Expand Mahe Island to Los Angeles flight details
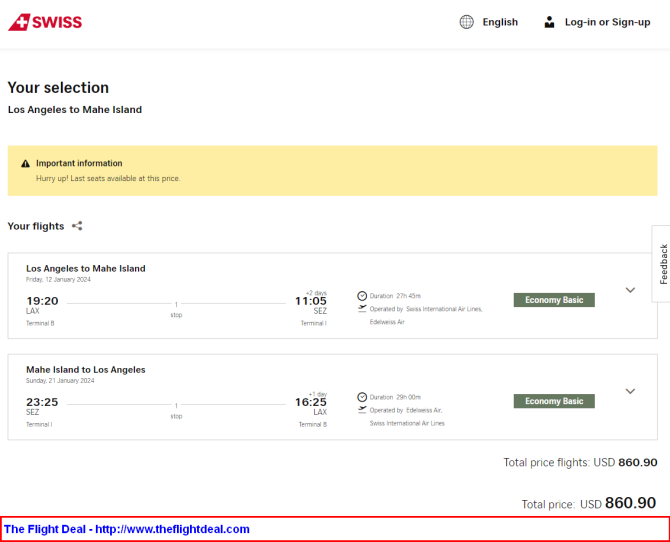Viewport: 670px width, 542px height. (x=630, y=391)
